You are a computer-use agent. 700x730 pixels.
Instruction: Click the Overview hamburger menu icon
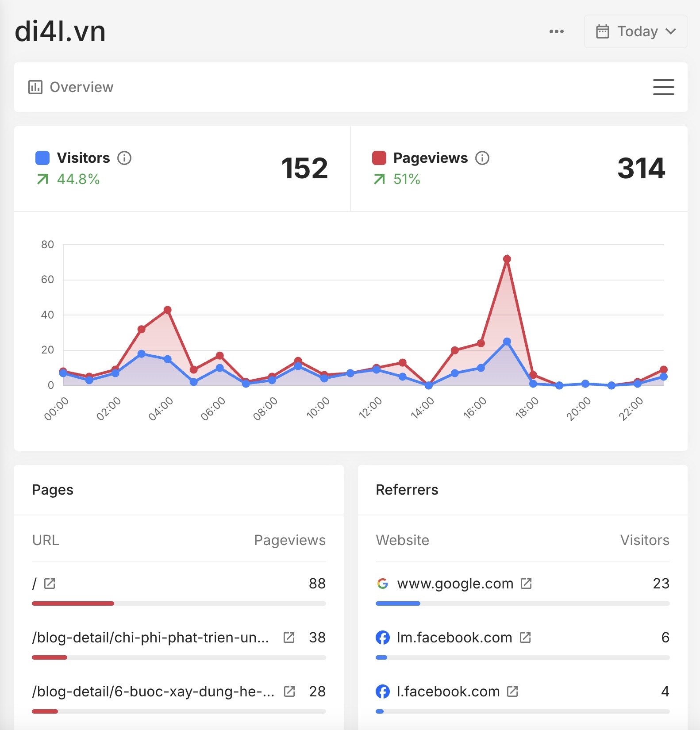point(663,87)
